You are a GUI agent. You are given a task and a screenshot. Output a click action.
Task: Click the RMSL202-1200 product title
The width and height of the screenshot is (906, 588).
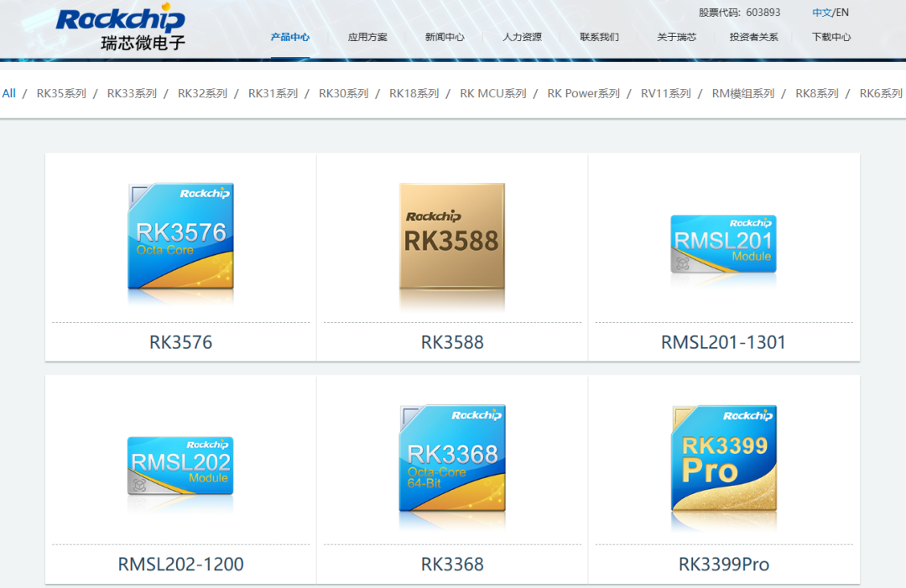point(180,565)
